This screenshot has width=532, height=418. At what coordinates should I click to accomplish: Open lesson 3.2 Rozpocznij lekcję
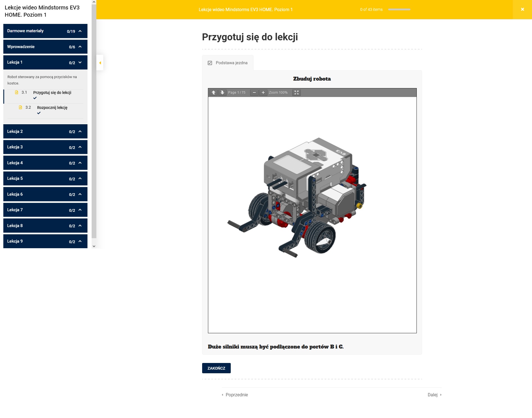(x=52, y=108)
